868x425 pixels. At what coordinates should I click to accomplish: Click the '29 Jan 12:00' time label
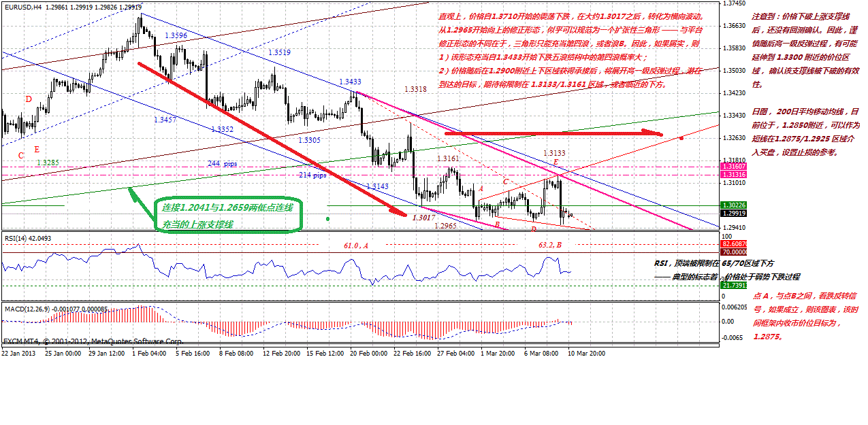(106, 353)
